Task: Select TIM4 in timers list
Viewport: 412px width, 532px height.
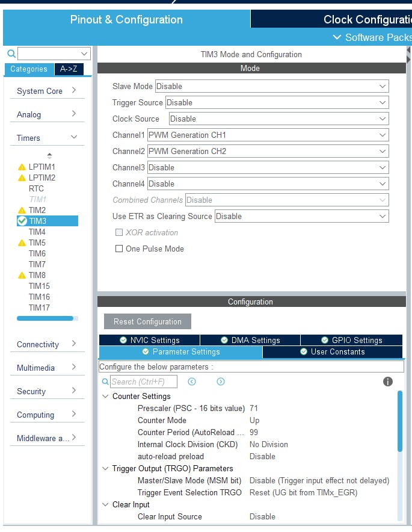Action: 37,232
